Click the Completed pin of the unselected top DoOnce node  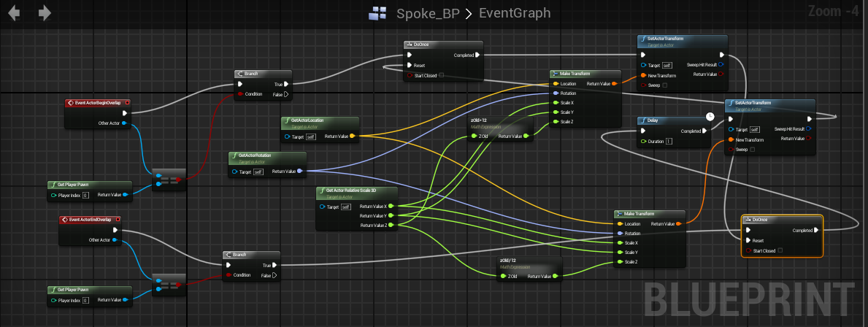477,55
